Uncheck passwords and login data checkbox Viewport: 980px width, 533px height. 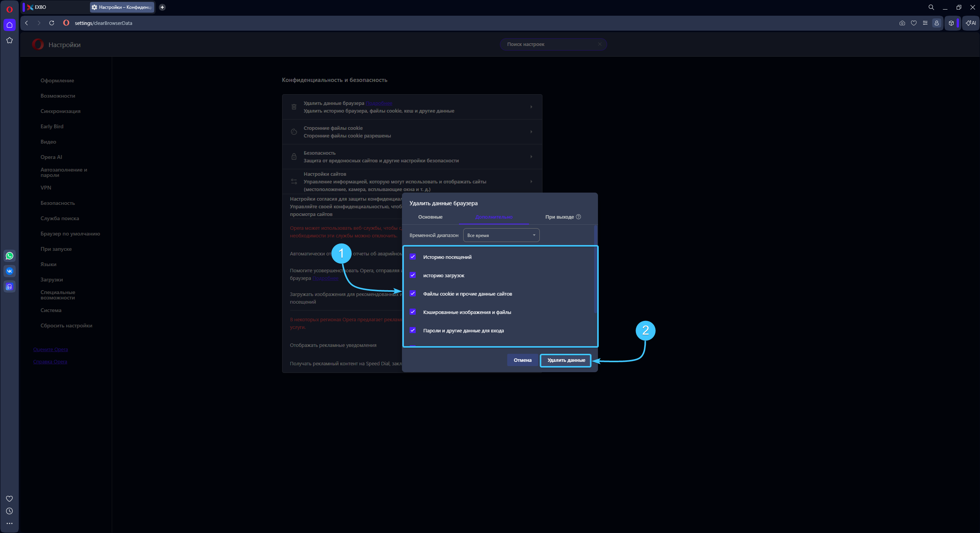pyautogui.click(x=413, y=330)
